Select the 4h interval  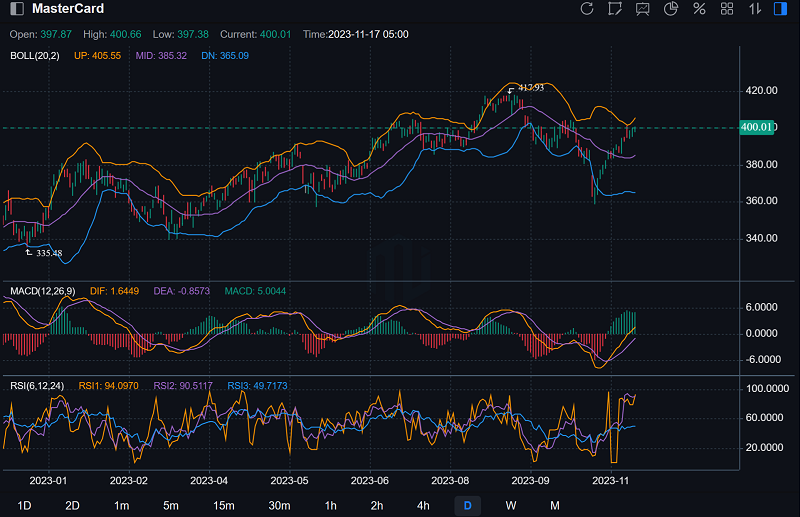click(x=424, y=505)
